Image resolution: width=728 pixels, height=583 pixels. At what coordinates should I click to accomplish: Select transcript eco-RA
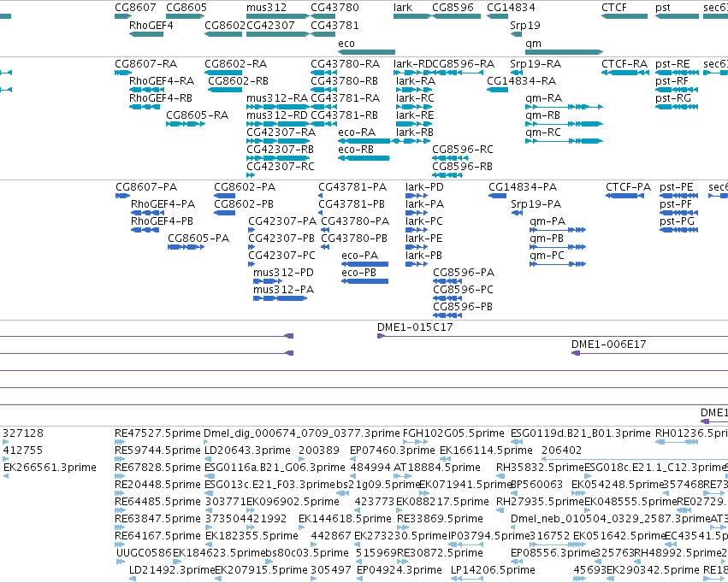pyautogui.click(x=357, y=132)
